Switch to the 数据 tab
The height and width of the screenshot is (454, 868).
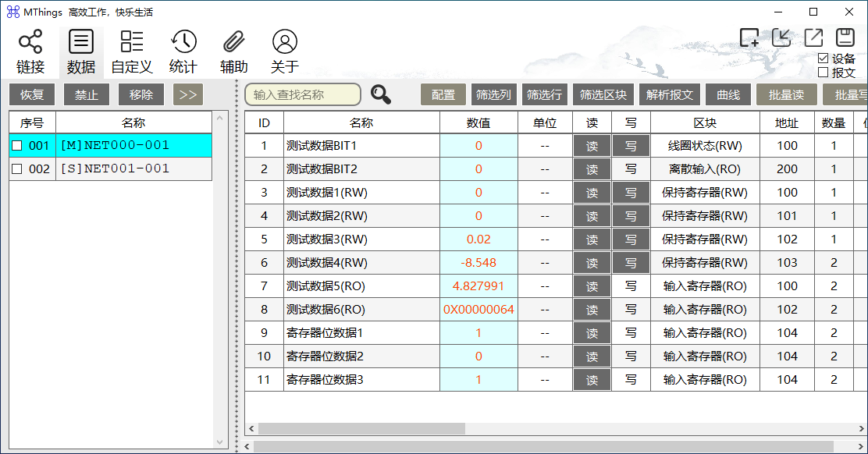(81, 52)
